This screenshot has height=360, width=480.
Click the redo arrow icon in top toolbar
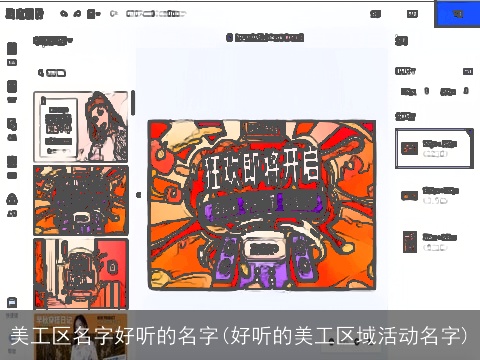(77, 14)
